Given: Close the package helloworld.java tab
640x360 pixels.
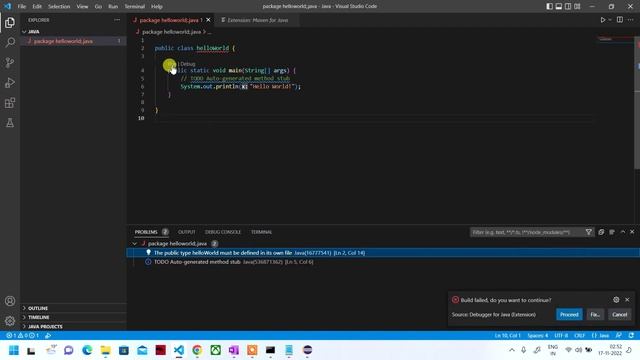Looking at the screenshot, I should pyautogui.click(x=208, y=20).
